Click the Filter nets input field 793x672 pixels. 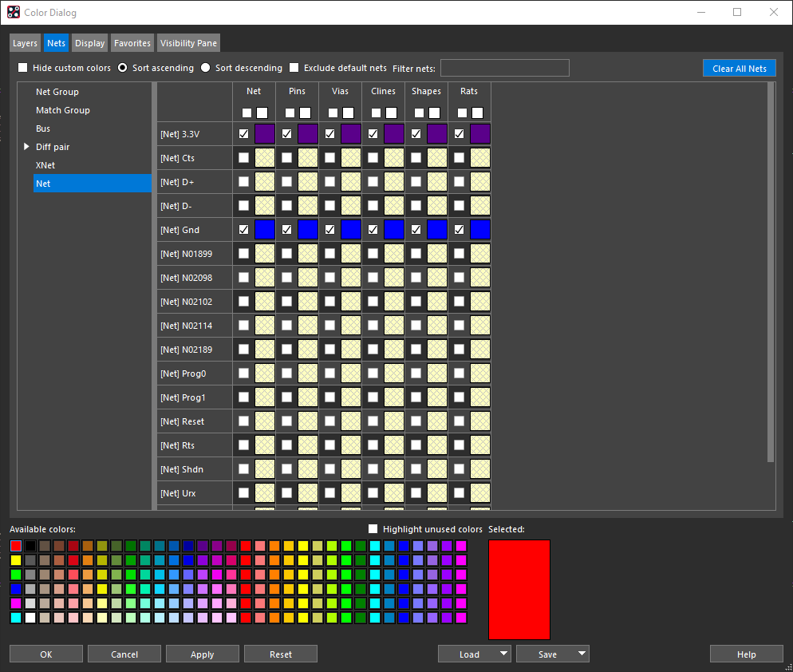[505, 68]
